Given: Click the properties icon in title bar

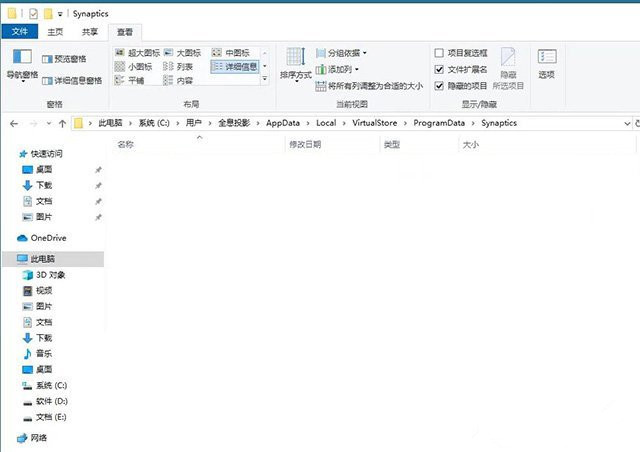Looking at the screenshot, I should pyautogui.click(x=33, y=14).
